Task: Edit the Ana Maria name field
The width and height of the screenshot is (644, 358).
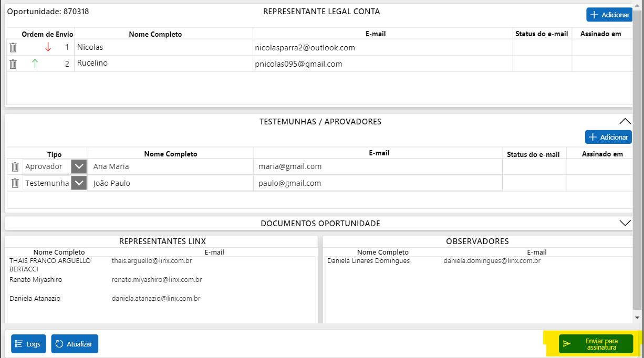Action: click(171, 166)
